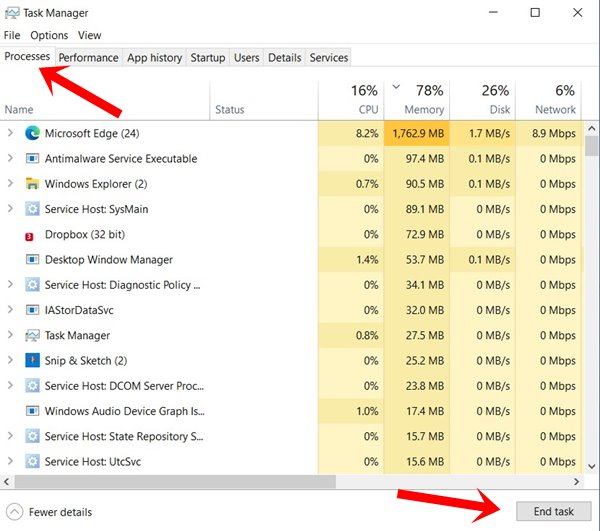Click the Diagnostic Policy service gear icon
The image size is (600, 531).
click(x=33, y=285)
